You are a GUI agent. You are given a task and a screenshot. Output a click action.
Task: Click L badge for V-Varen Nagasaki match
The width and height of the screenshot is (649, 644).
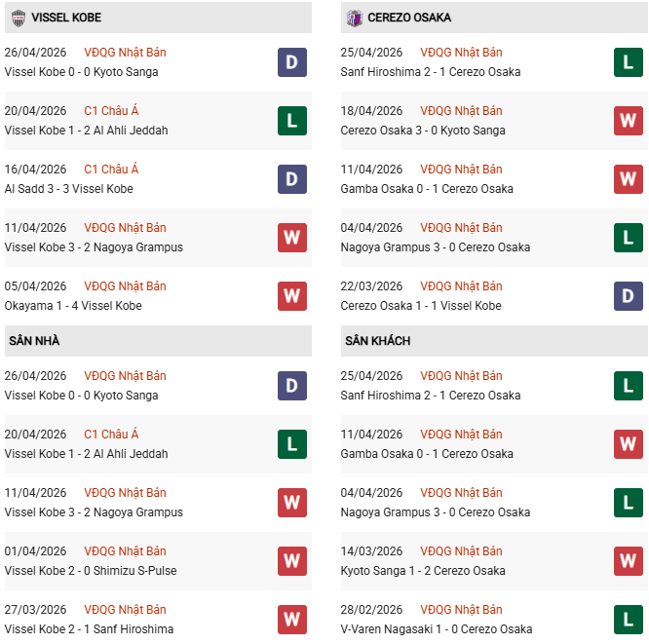pos(629,620)
